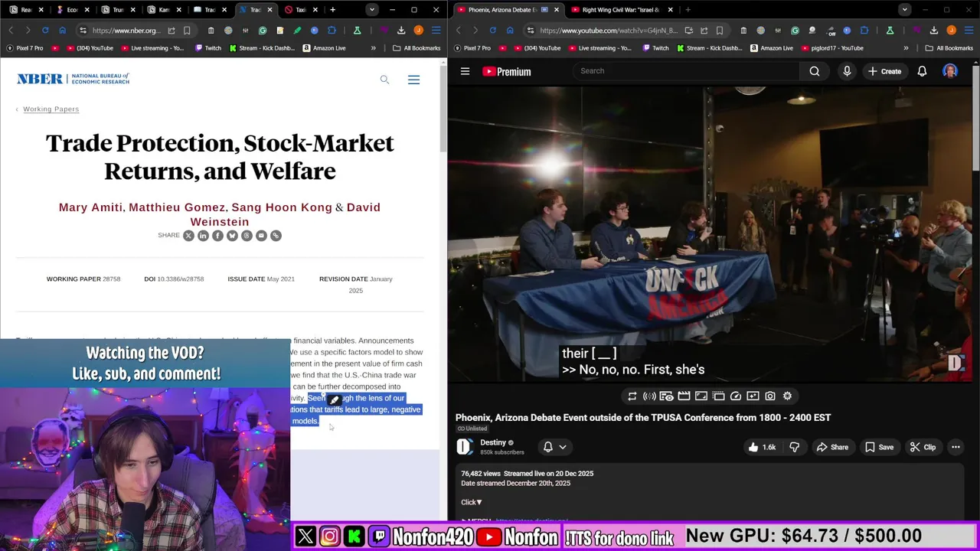Open All Bookmarks folder in left browser
Image resolution: width=980 pixels, height=551 pixels.
[416, 48]
